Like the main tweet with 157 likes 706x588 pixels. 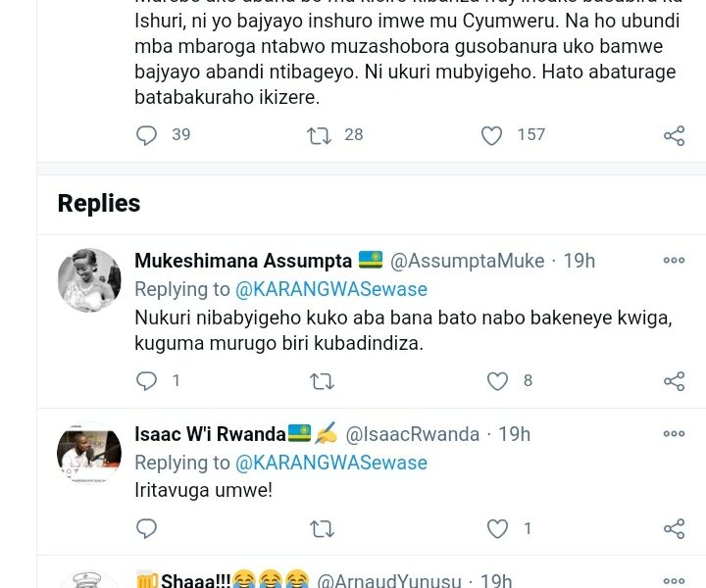492,135
